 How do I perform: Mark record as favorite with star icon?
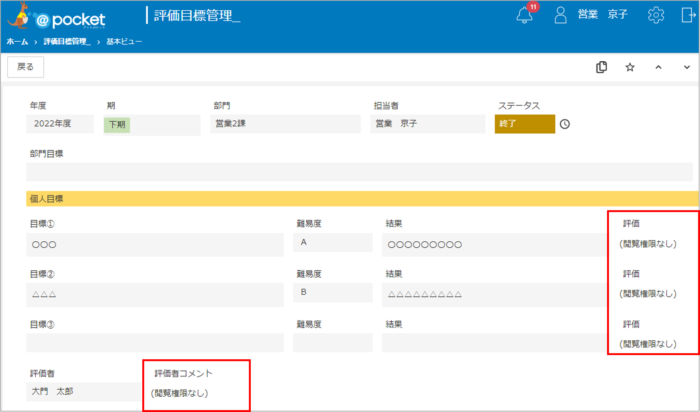[x=630, y=67]
